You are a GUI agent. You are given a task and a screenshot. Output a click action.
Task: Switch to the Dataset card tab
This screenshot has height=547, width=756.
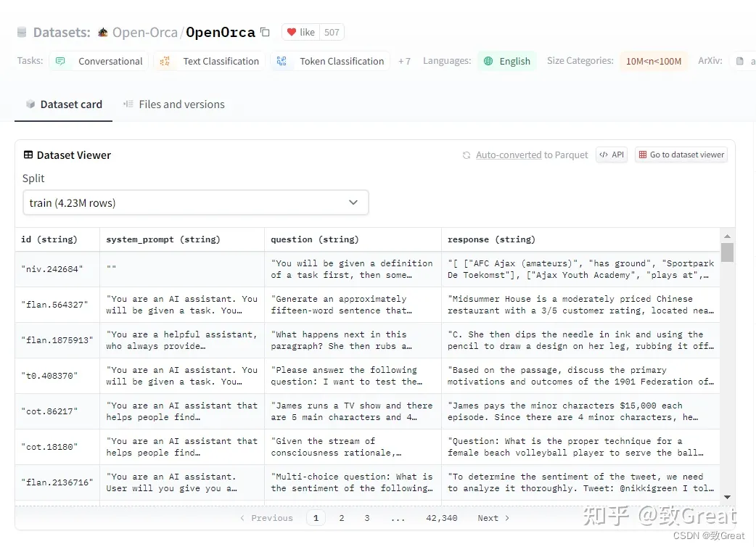coord(64,104)
